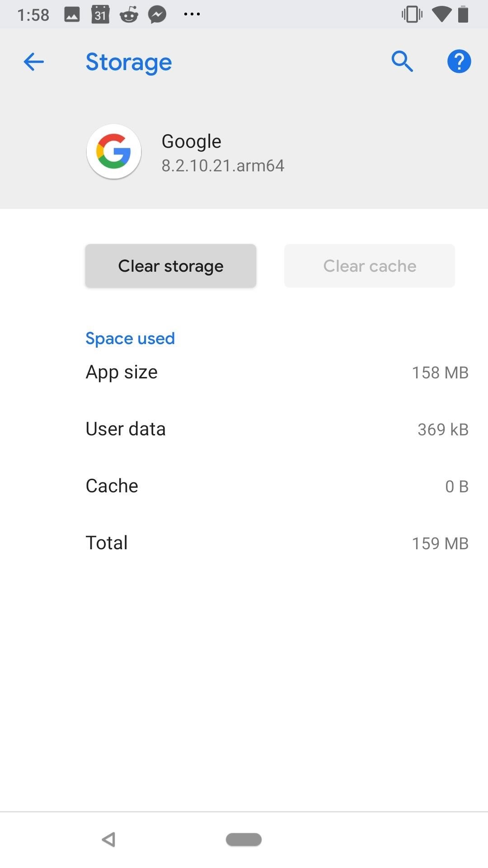Tap the Reddit notification icon
This screenshot has width=488, height=868.
[x=129, y=14]
